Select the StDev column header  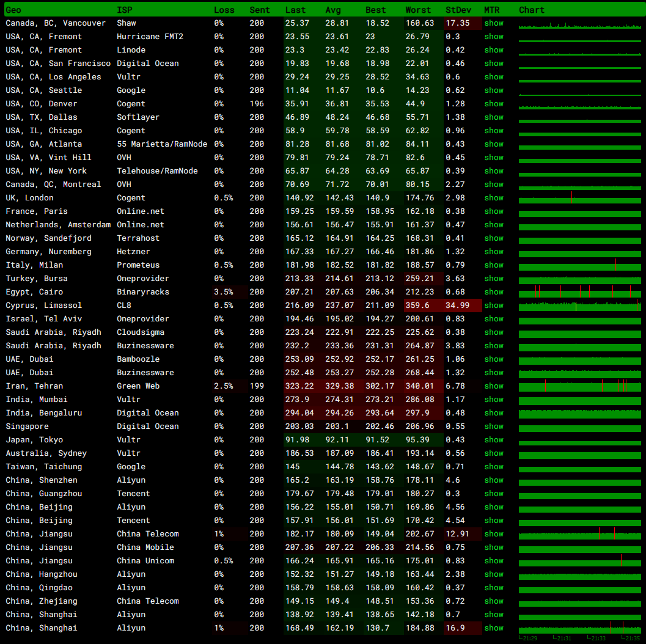458,10
